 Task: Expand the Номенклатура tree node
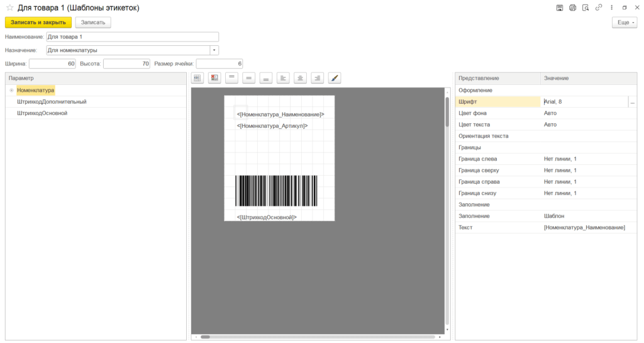[x=11, y=91]
